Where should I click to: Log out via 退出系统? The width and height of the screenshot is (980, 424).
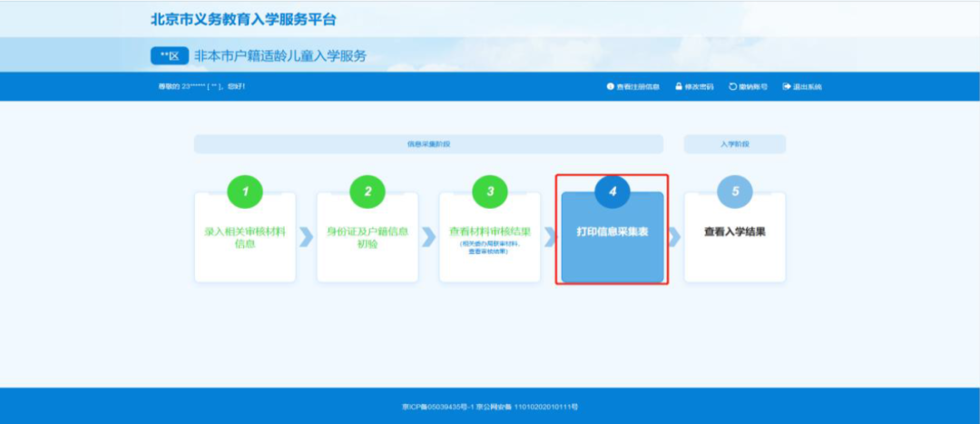coord(802,87)
